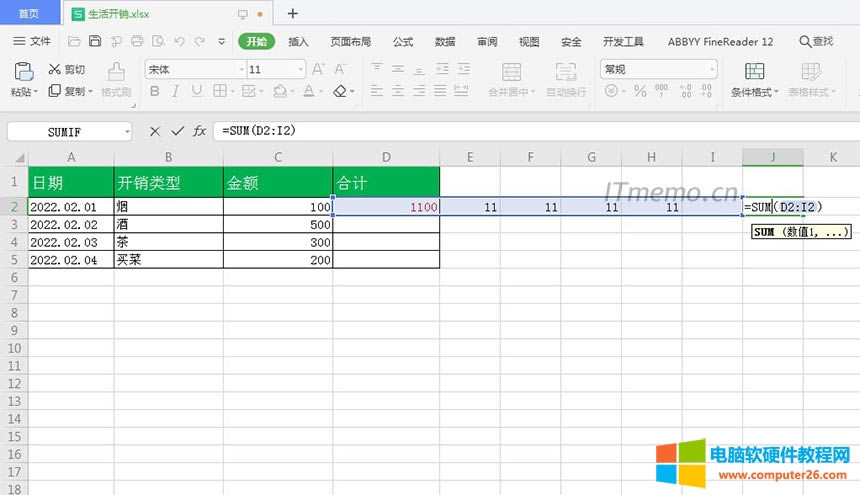Click the Find (查找) magnifier icon

[x=805, y=41]
